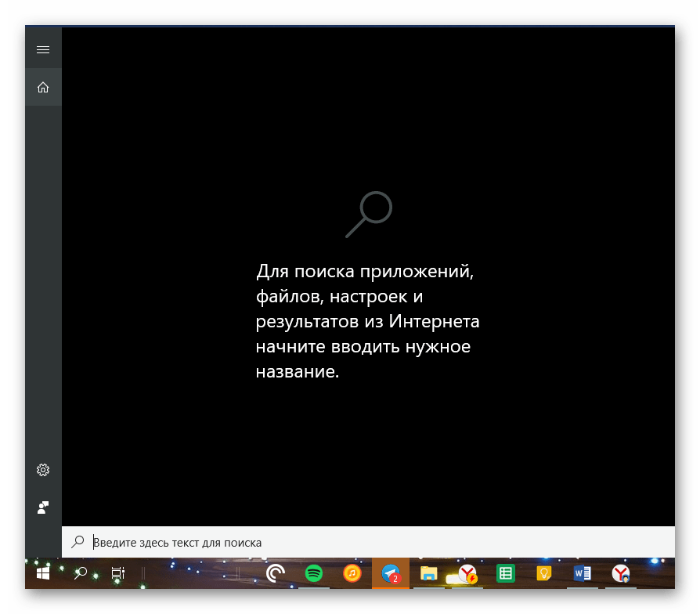
Task: Open Task View from the taskbar
Action: [117, 574]
